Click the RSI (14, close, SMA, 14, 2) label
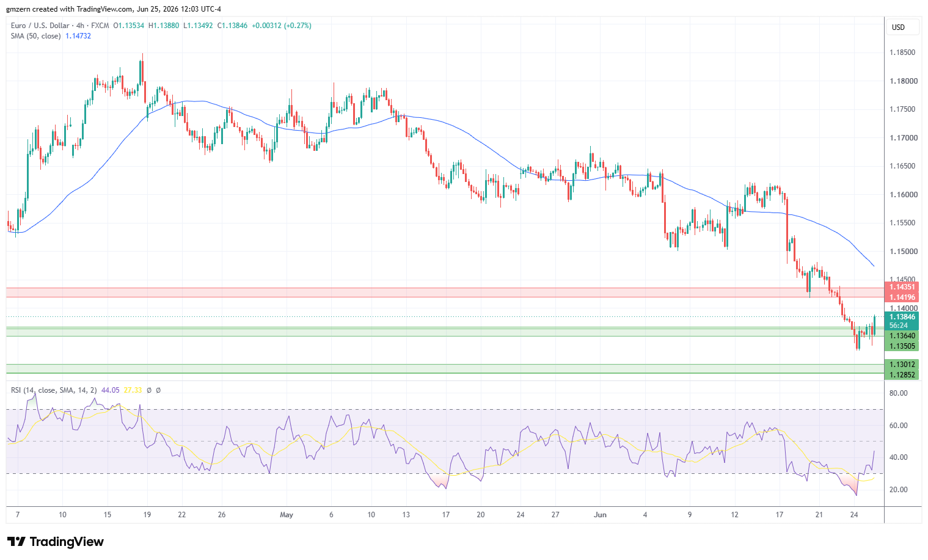 coord(54,390)
